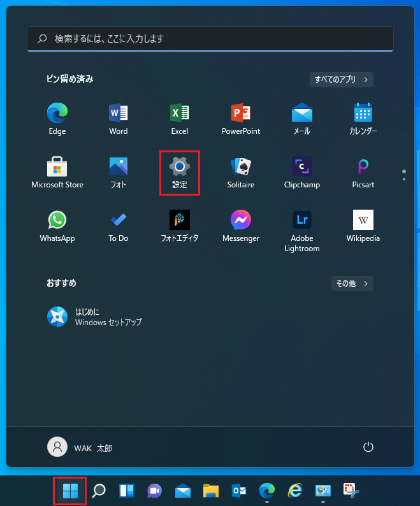420x506 pixels.
Task: Click the WAK 太郎 user account
Action: [x=80, y=447]
